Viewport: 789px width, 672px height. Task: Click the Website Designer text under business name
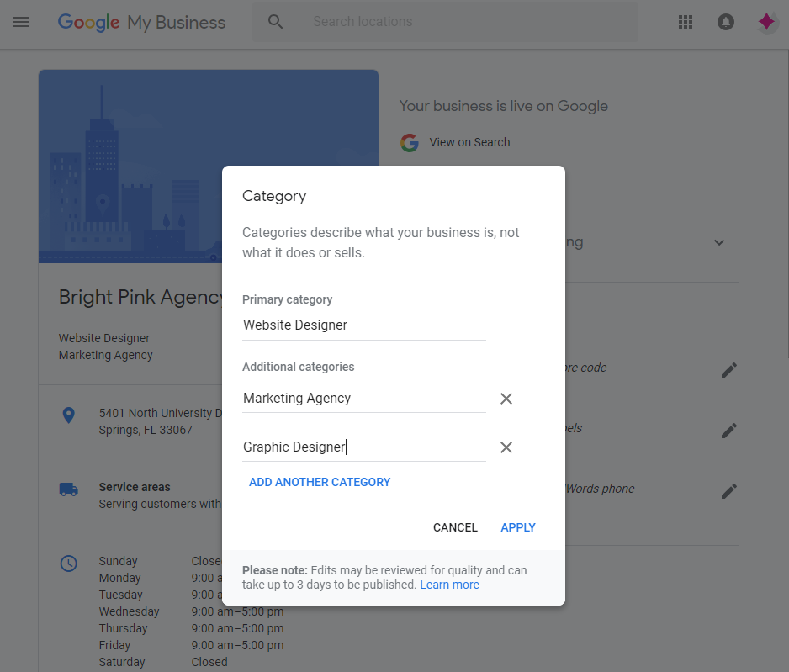click(104, 338)
